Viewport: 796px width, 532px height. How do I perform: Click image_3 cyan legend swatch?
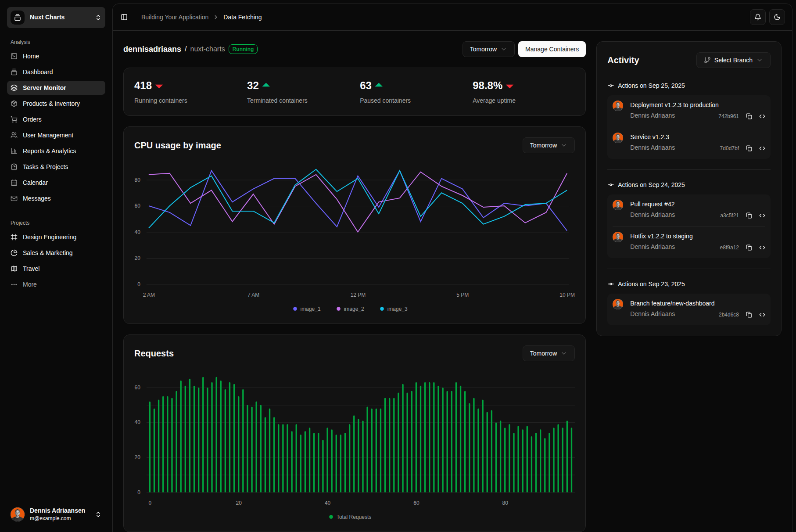[382, 309]
